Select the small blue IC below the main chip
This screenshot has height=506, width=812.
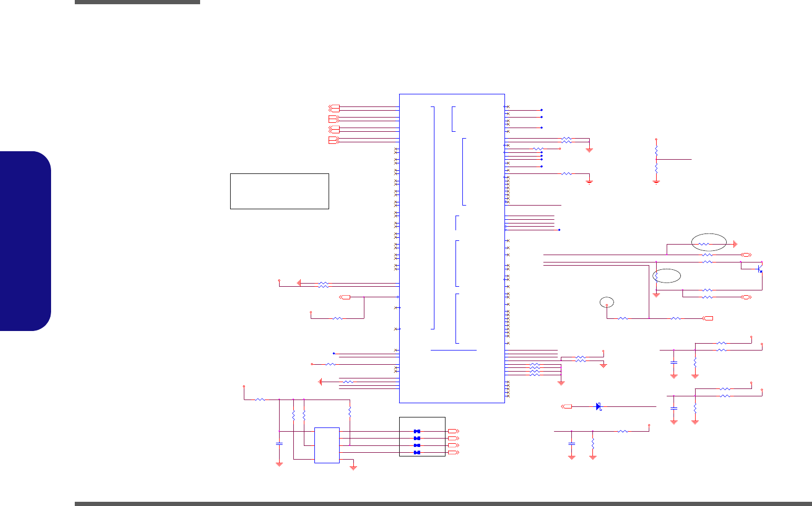click(327, 445)
